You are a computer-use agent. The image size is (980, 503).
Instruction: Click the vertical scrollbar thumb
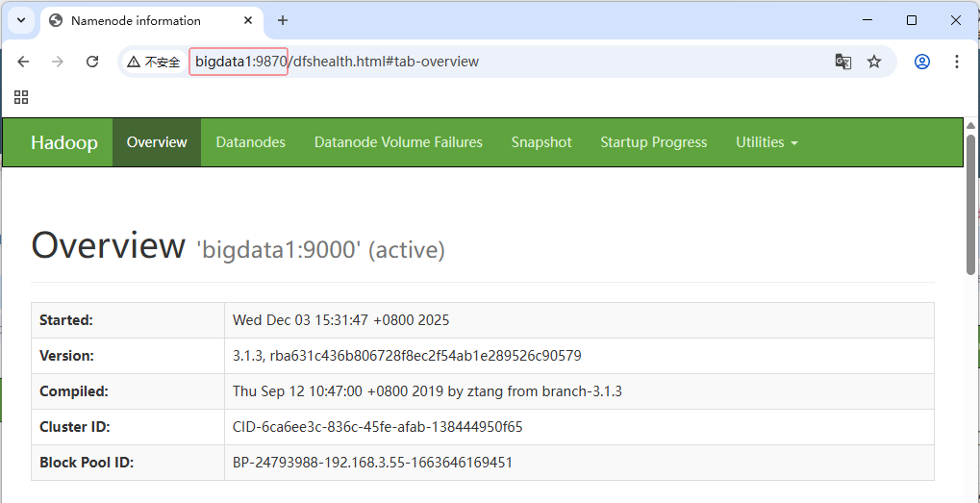tap(970, 204)
